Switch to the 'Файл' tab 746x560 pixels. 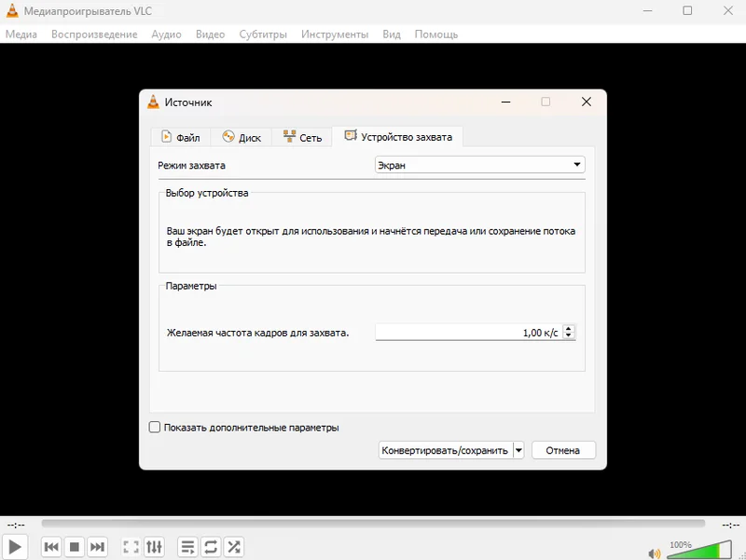pyautogui.click(x=180, y=137)
